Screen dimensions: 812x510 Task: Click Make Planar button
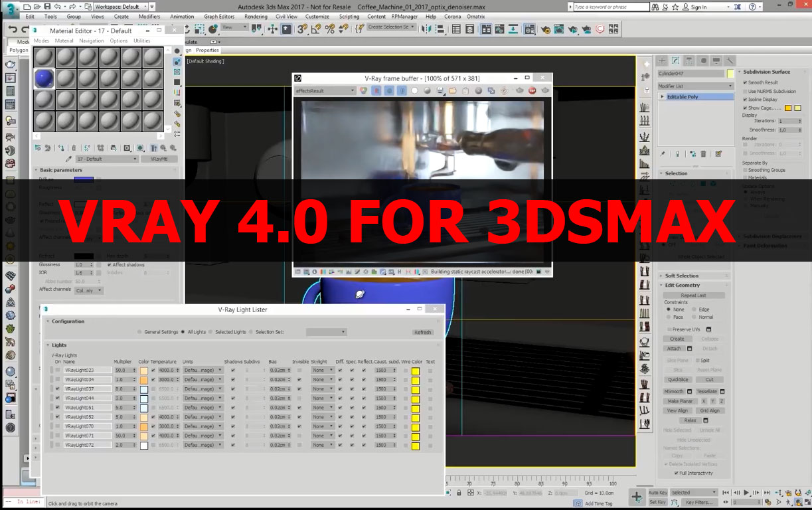(680, 401)
